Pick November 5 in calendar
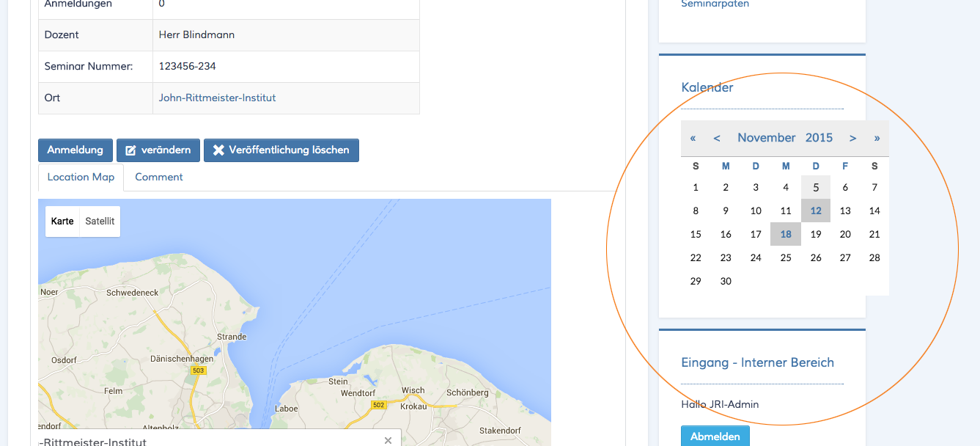The image size is (980, 446). point(816,188)
